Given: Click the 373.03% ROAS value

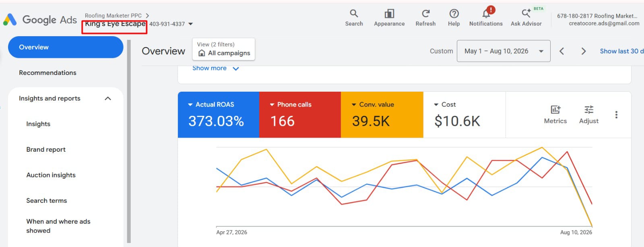Looking at the screenshot, I should 216,121.
